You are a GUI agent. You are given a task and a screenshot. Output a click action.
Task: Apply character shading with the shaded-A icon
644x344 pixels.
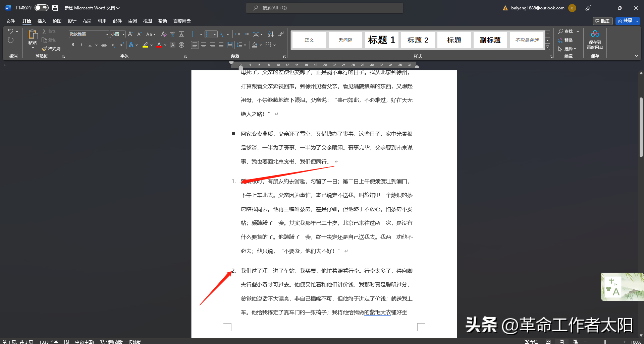pos(173,45)
